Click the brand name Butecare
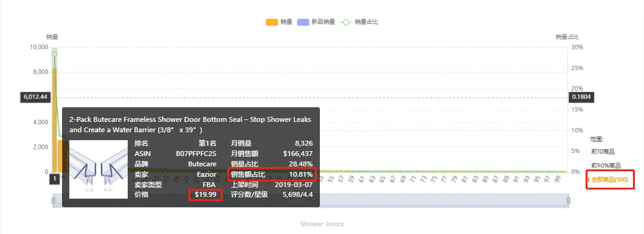This screenshot has height=234, width=644. (202, 164)
